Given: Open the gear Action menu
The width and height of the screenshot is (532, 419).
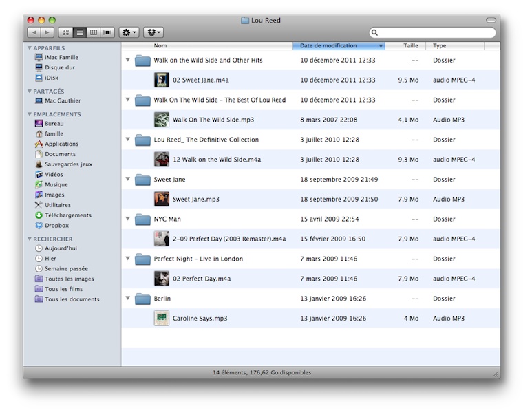Looking at the screenshot, I should (x=129, y=32).
